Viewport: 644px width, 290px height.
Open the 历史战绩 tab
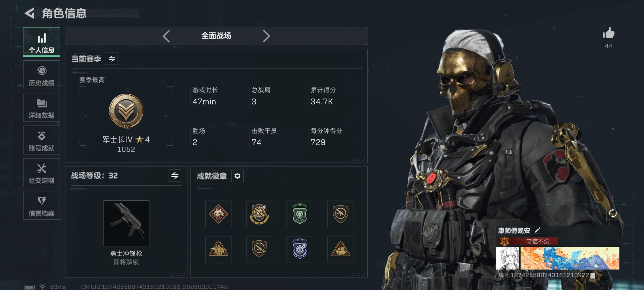pos(42,75)
